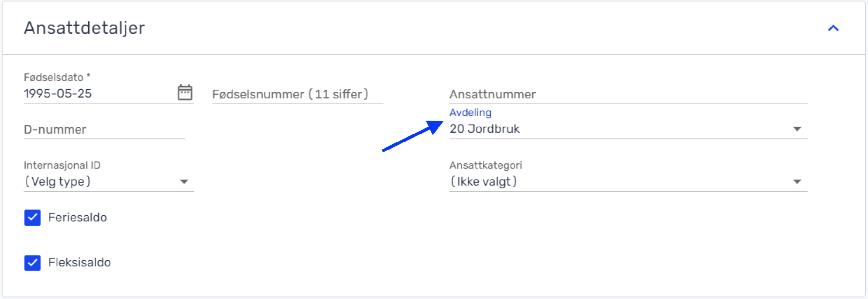Click the Ansattkategori dropdown arrow

796,182
